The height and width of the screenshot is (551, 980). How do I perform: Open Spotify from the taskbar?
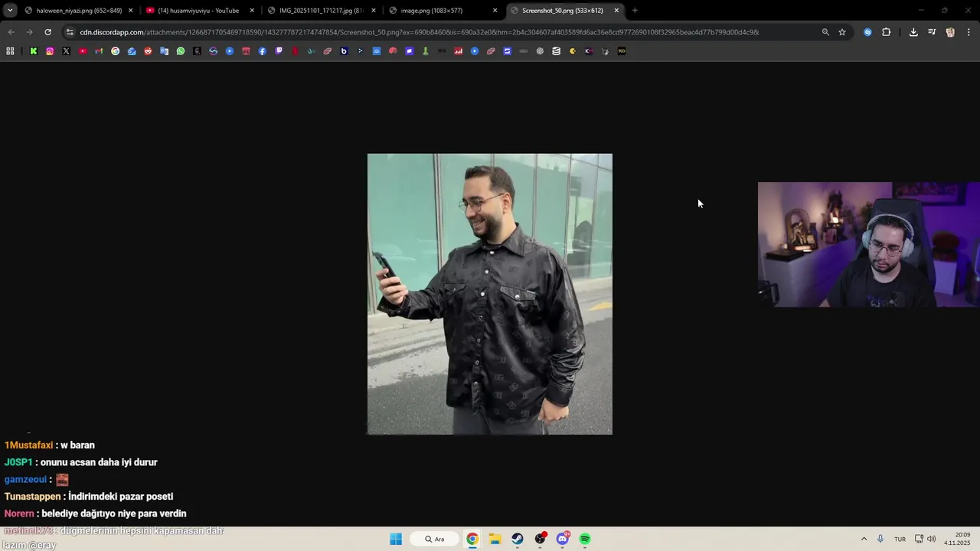click(585, 539)
